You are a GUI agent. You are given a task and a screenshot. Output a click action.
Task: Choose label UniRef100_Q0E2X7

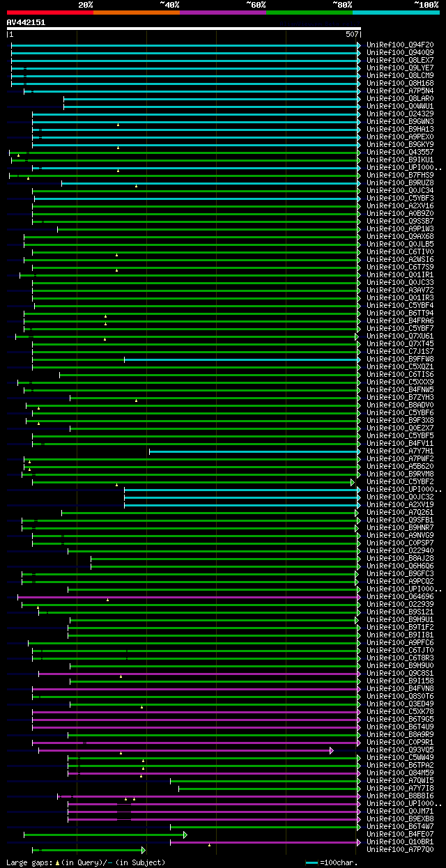coord(399,428)
